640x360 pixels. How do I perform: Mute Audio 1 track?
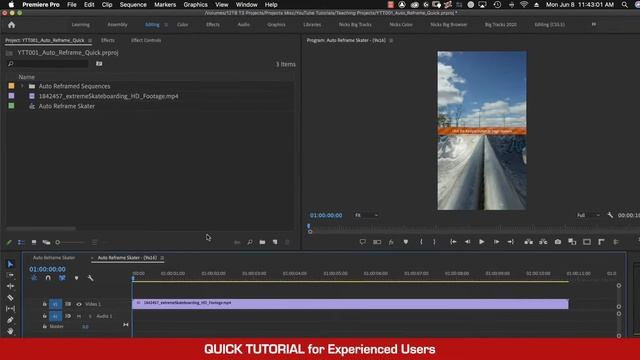(x=79, y=316)
